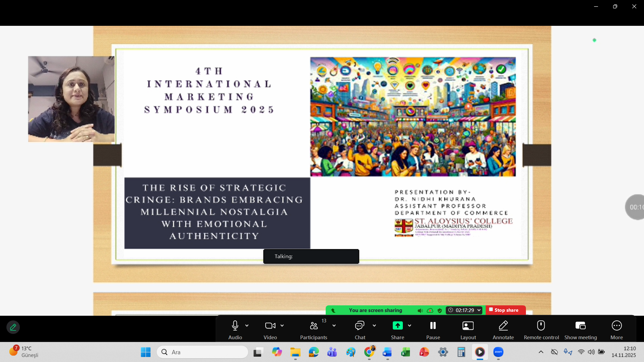Screen dimensions: 644x362
Task: Click the green pencil floating button
Action: tap(13, 327)
